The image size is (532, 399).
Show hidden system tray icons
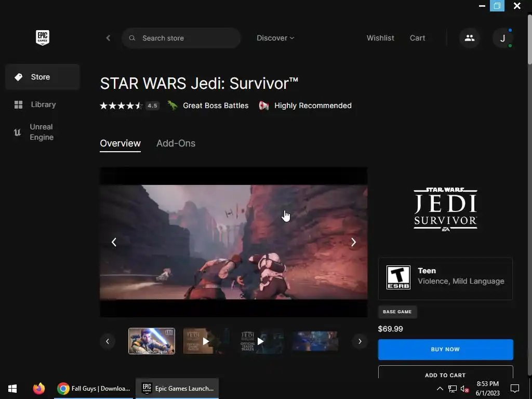(440, 389)
